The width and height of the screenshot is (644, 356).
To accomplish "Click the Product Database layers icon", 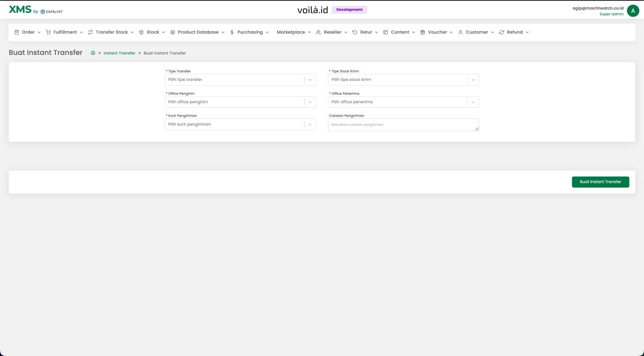I will point(172,32).
